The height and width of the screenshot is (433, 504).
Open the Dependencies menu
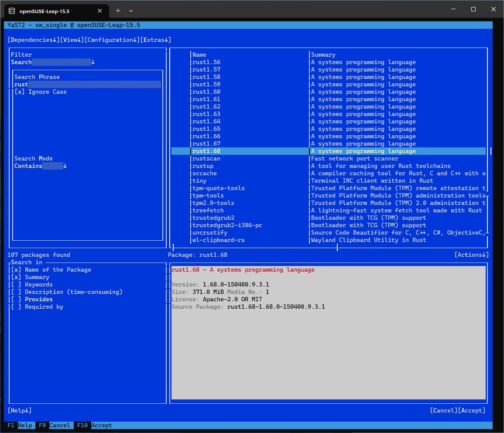coord(34,40)
